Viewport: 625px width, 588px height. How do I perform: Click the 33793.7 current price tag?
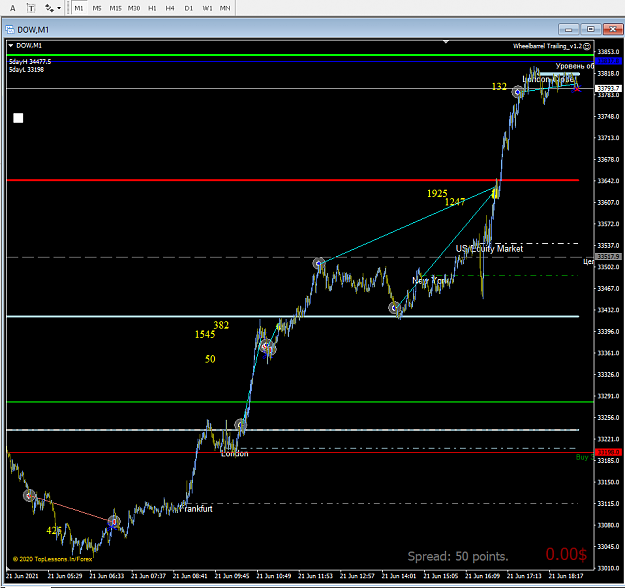608,88
